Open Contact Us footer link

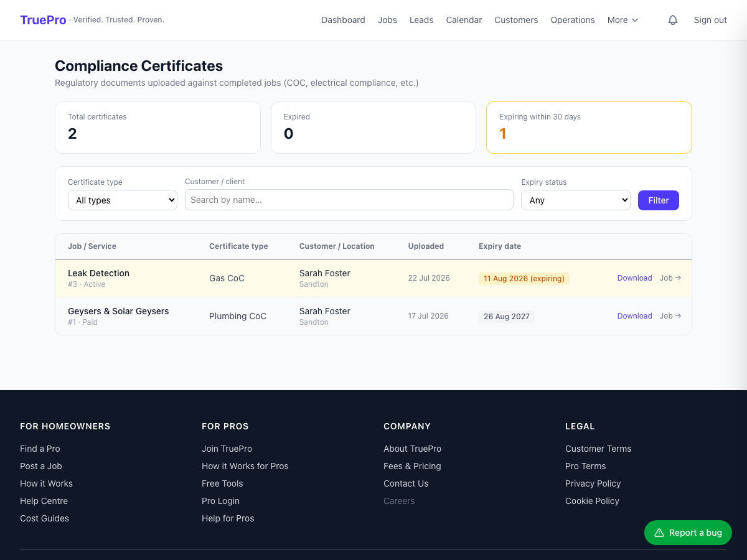point(406,483)
